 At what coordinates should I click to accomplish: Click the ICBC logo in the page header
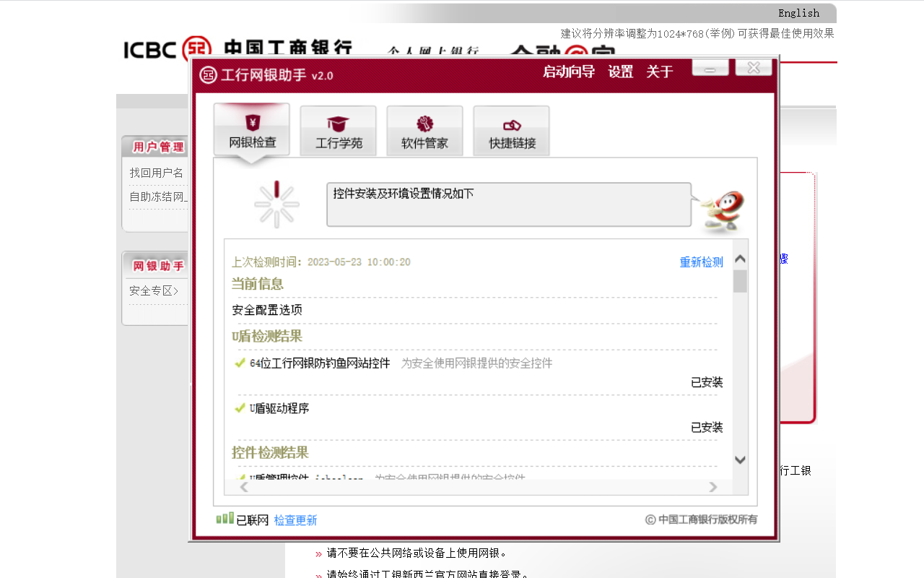click(152, 50)
